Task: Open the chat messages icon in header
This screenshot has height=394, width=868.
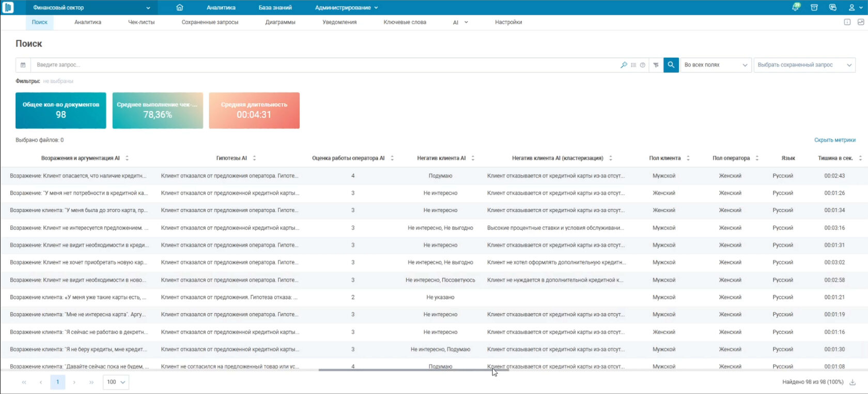Action: coord(833,7)
